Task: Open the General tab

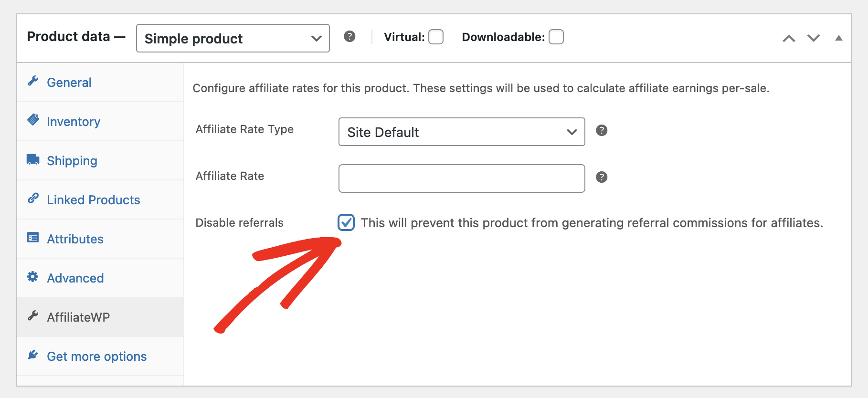Action: pyautogui.click(x=100, y=82)
